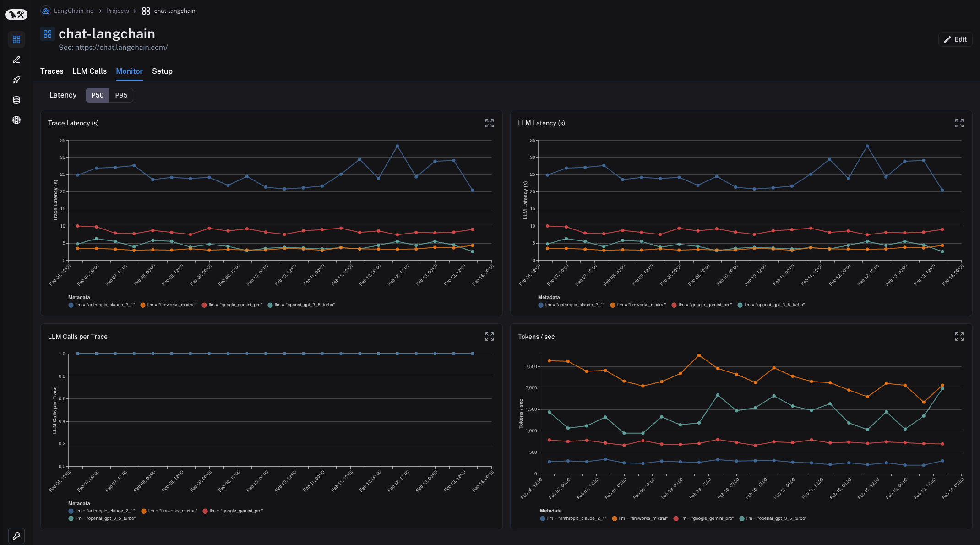The image size is (980, 545).
Task: Open API keys with the key icon
Action: coord(16,535)
